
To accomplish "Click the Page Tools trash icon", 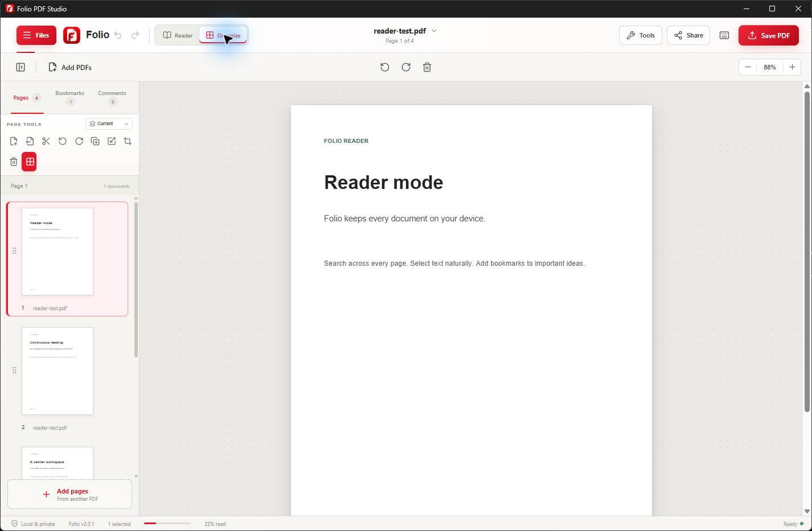I will 14,162.
